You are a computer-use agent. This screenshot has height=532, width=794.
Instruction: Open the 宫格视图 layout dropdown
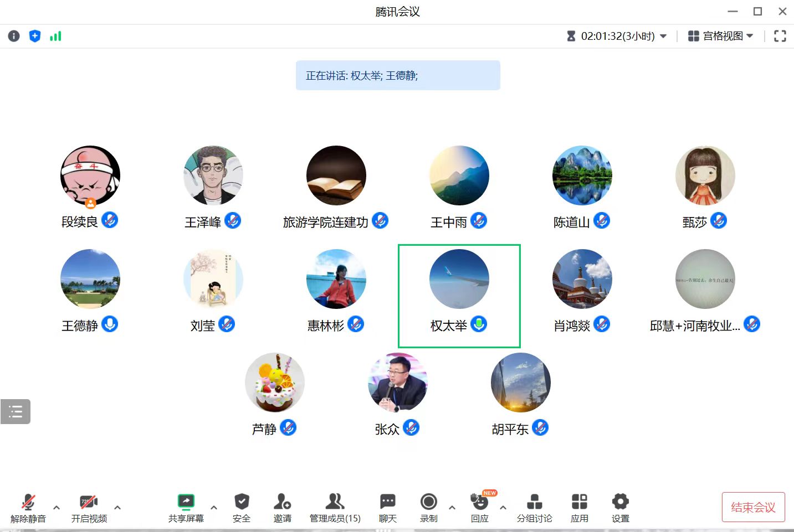tap(720, 36)
